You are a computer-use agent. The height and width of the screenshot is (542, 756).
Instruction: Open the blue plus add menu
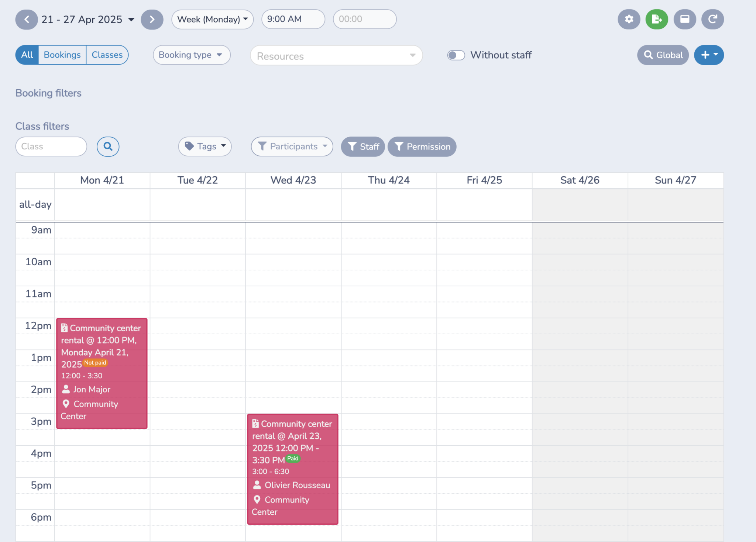click(709, 55)
